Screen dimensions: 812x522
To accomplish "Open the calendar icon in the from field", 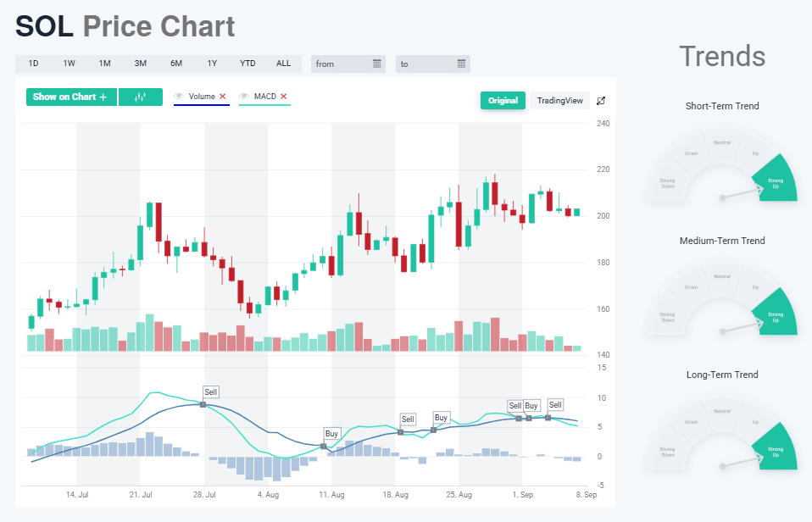I will coord(377,64).
